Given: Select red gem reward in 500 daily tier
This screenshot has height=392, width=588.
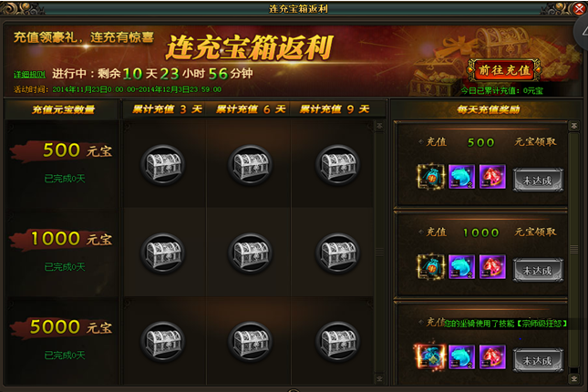Looking at the screenshot, I should [492, 176].
